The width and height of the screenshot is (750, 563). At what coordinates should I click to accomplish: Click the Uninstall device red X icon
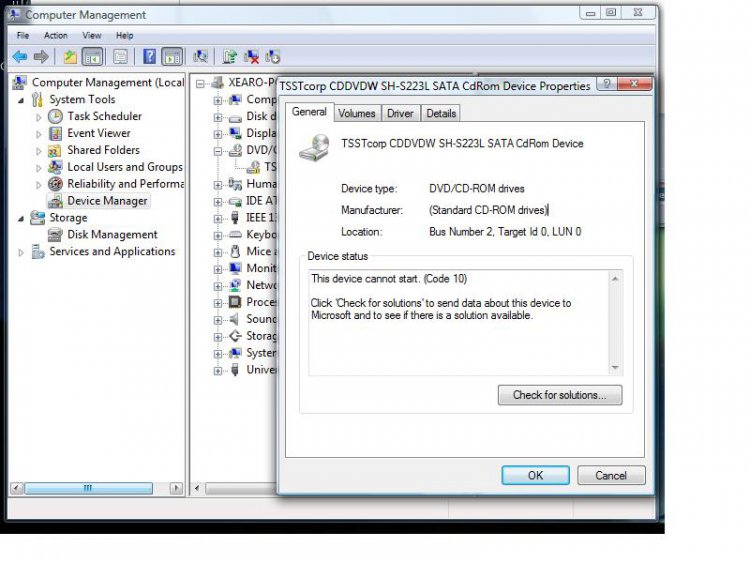(x=251, y=57)
